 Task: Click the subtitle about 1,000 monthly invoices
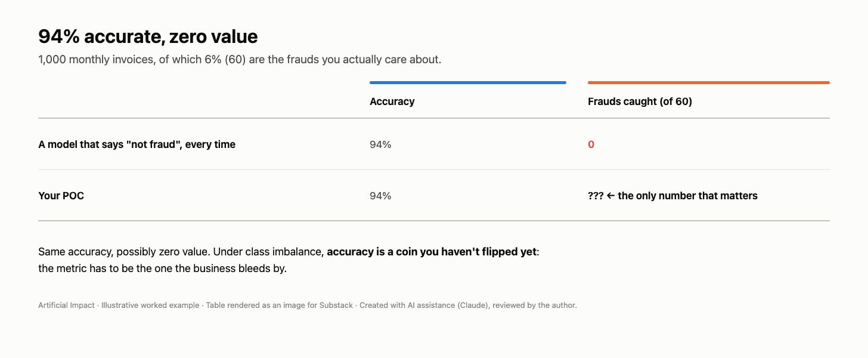[x=240, y=60]
